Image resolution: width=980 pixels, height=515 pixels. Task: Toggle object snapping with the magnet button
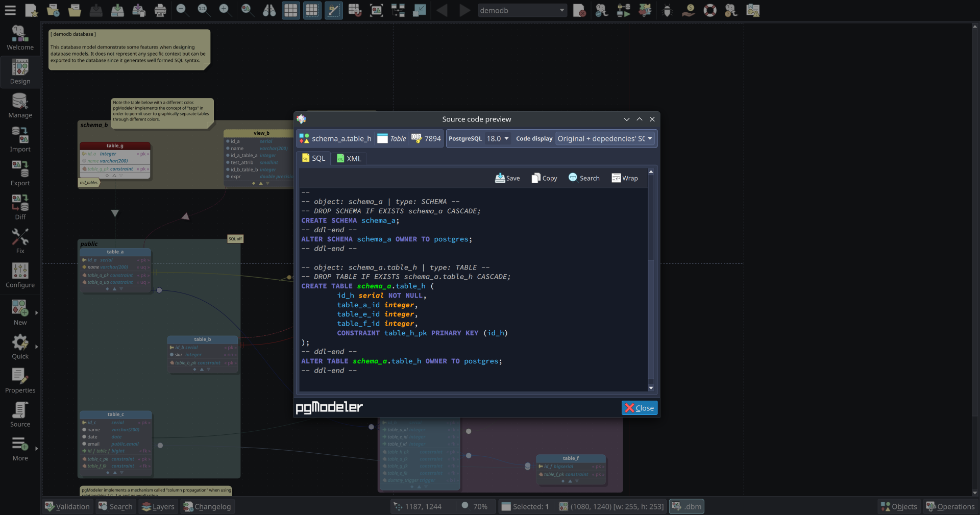tap(355, 10)
